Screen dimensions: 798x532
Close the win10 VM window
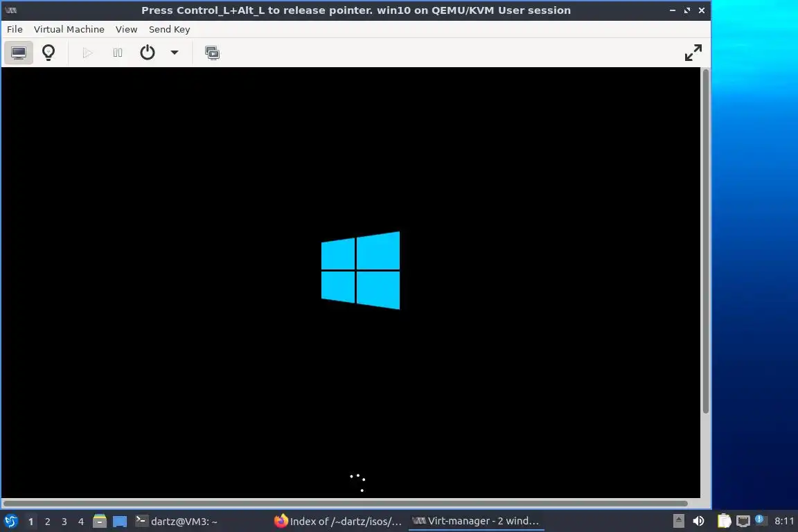tap(701, 10)
